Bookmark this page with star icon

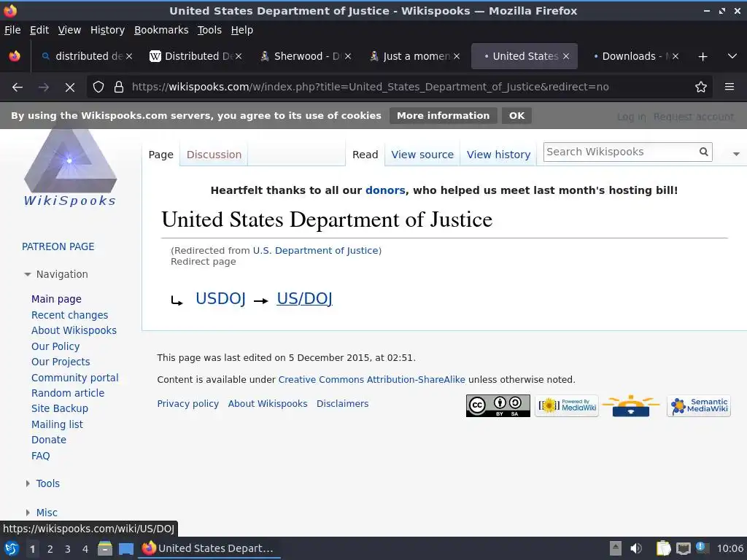(x=701, y=87)
